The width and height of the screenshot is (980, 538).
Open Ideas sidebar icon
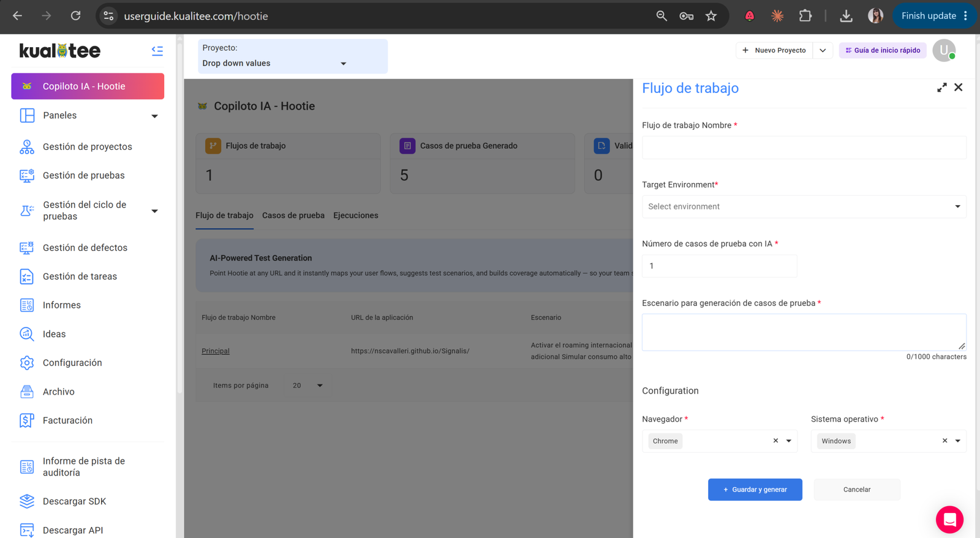pos(27,334)
